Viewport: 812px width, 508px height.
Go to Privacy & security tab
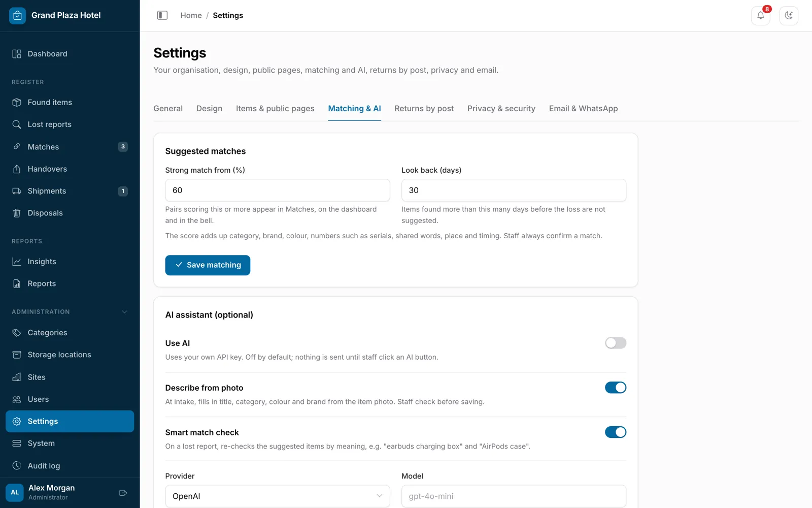[501, 109]
